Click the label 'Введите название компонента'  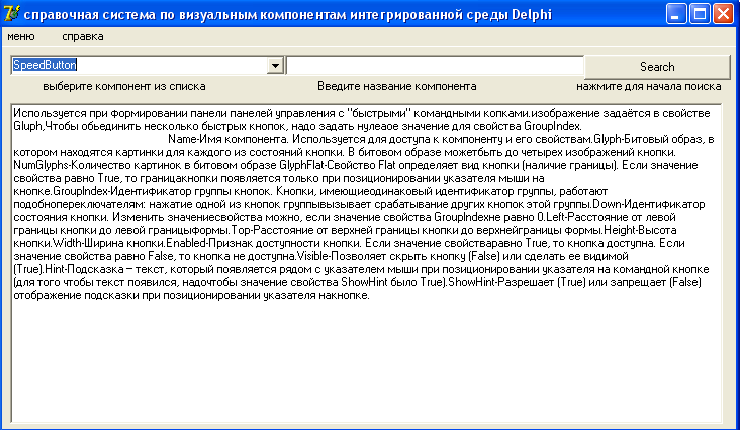pos(397,86)
